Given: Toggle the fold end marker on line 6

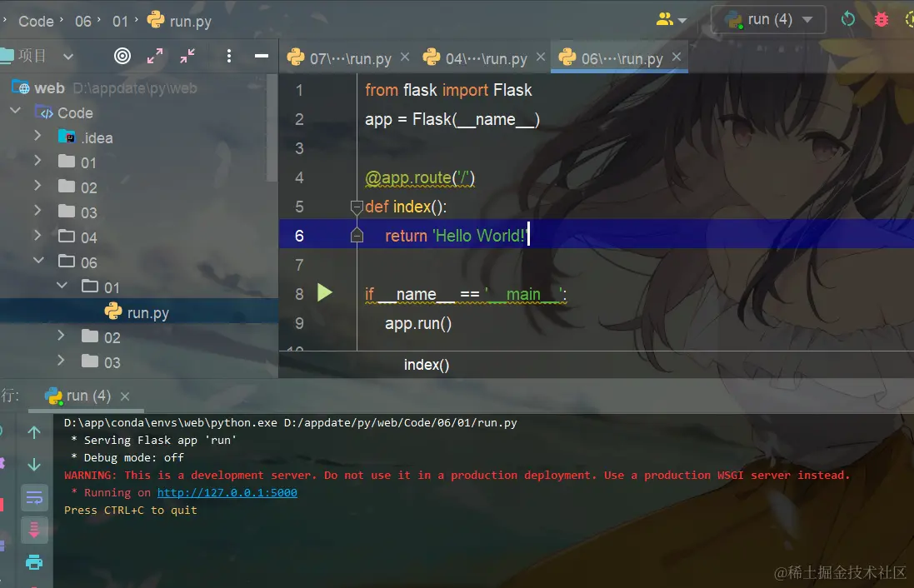Looking at the screenshot, I should [357, 236].
